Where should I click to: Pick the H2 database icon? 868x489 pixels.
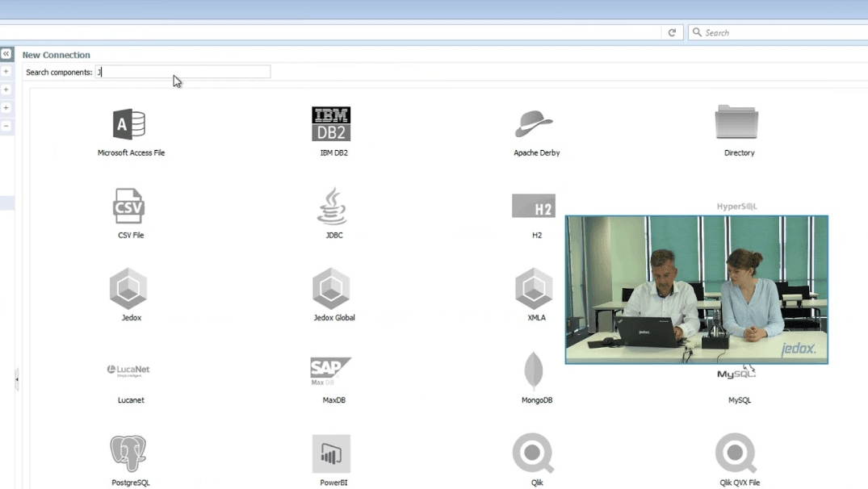534,205
